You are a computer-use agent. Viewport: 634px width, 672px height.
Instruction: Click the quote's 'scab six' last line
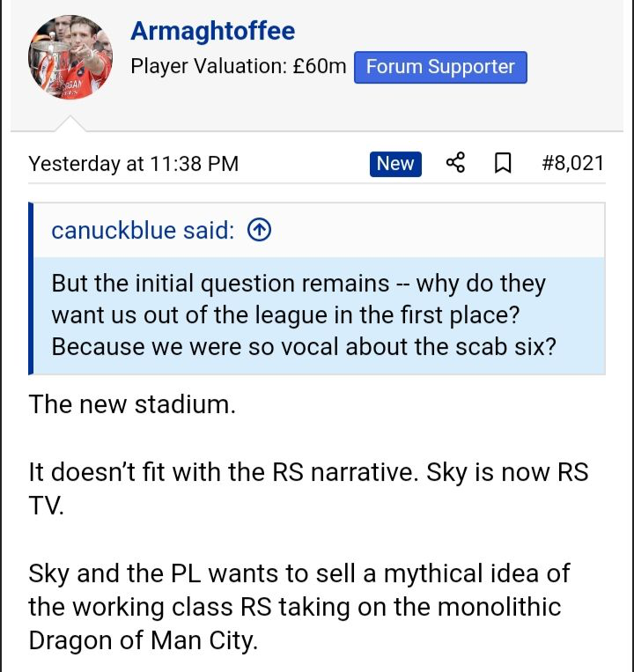click(x=304, y=347)
